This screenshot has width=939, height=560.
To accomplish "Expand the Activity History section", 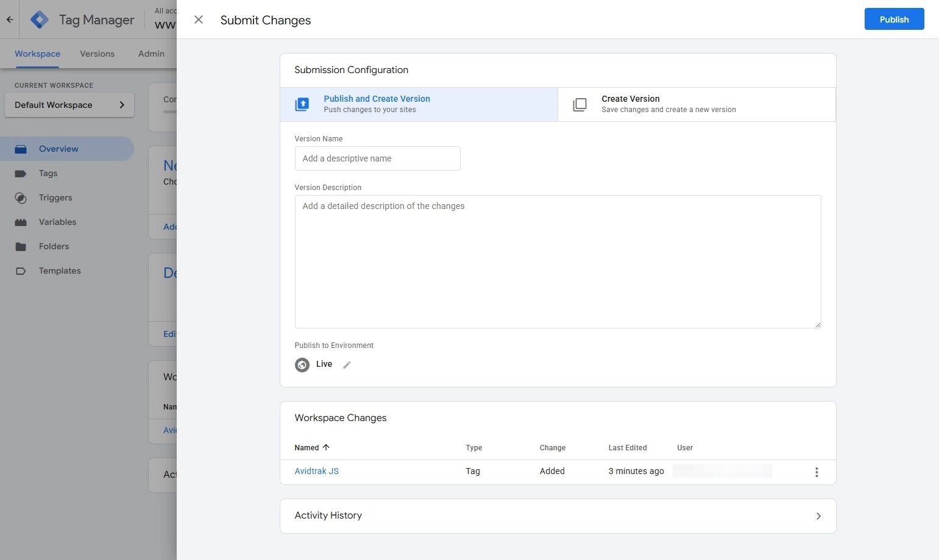I will point(818,516).
